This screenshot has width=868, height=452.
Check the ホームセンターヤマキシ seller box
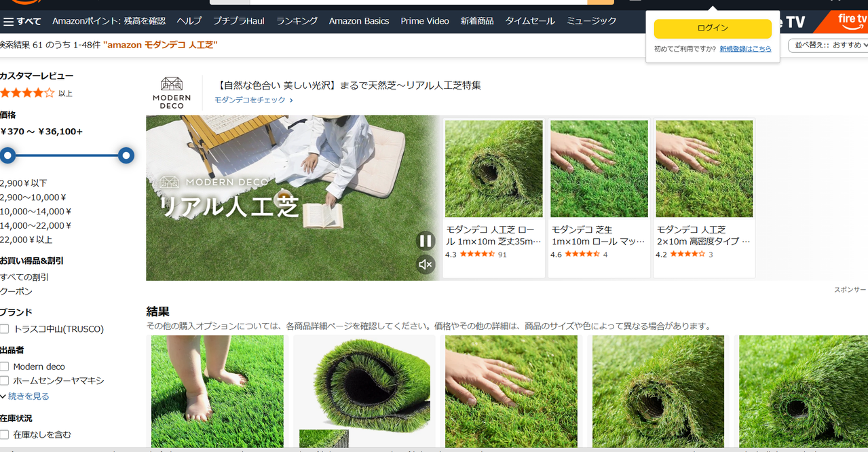[5, 381]
